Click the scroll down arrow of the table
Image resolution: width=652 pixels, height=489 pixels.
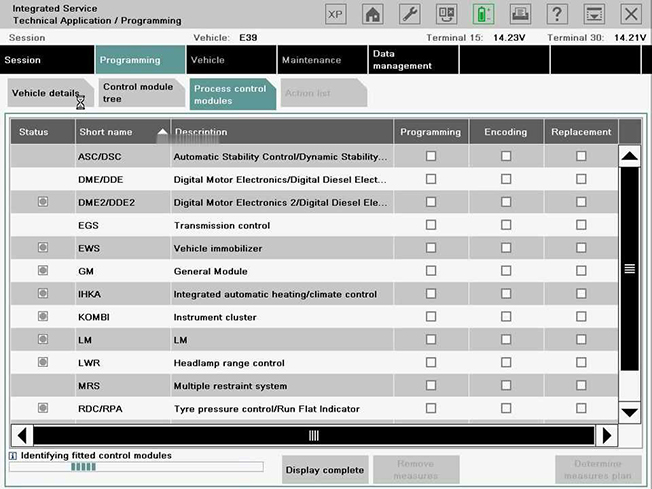[630, 412]
